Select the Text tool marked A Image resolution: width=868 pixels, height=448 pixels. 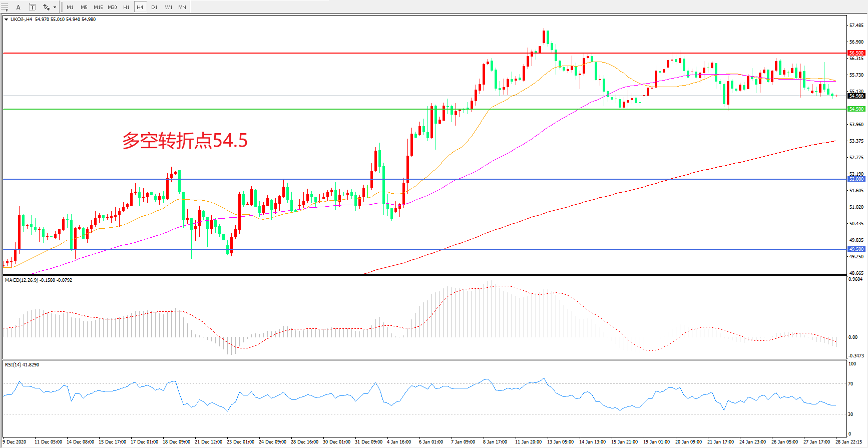(19, 7)
